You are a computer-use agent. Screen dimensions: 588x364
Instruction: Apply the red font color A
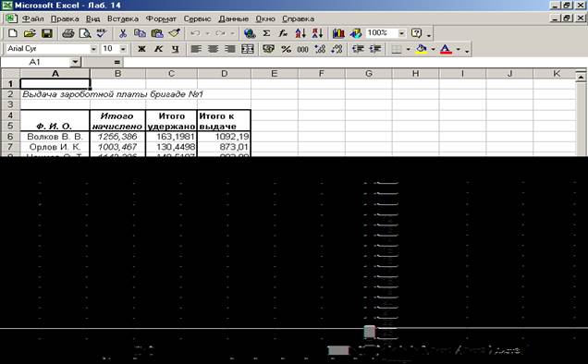446,49
